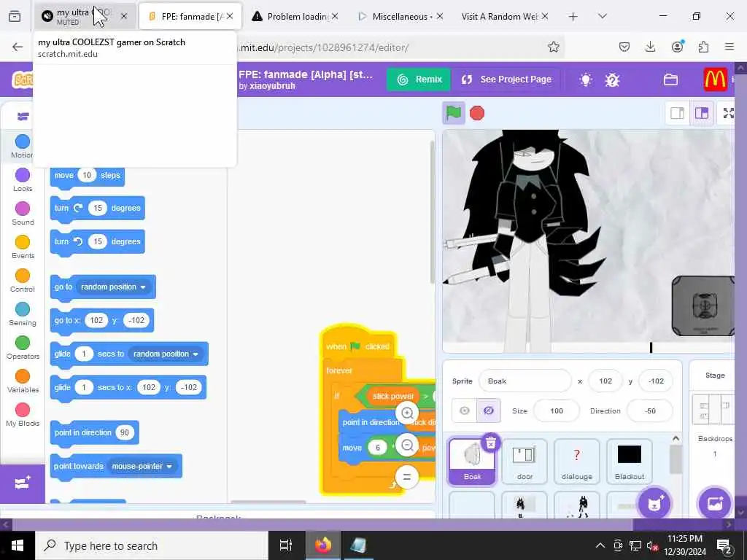Screen dimensions: 747x560
Task: Open the Sensing blocks category
Action: point(23,314)
